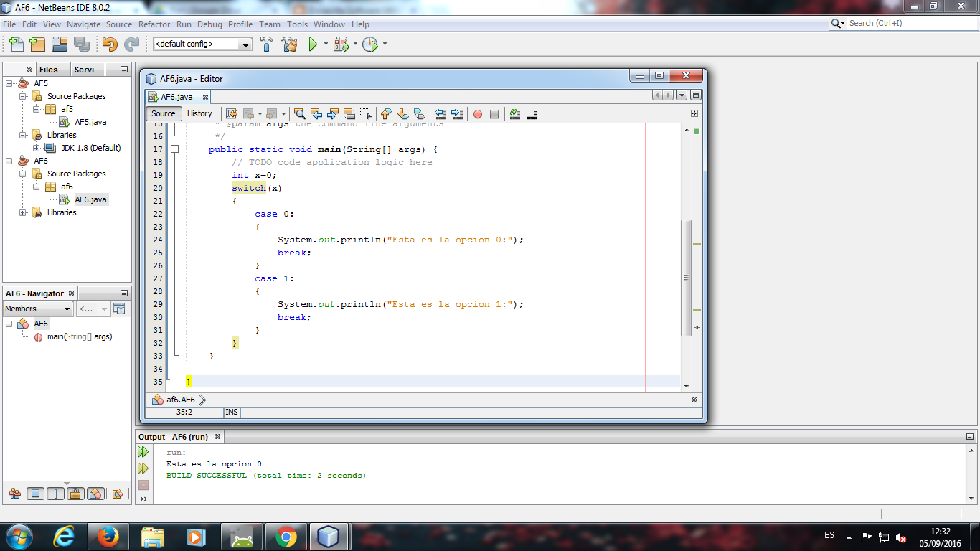
Task: Run the project using the green Run icon
Action: [314, 44]
